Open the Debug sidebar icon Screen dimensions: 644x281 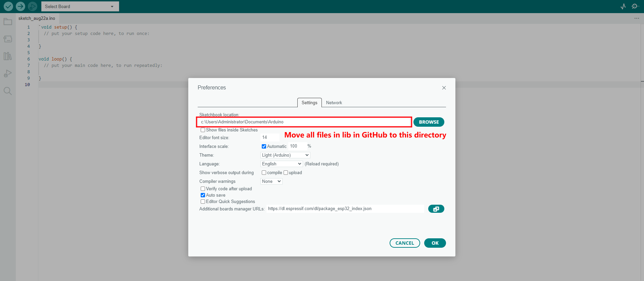(8, 74)
